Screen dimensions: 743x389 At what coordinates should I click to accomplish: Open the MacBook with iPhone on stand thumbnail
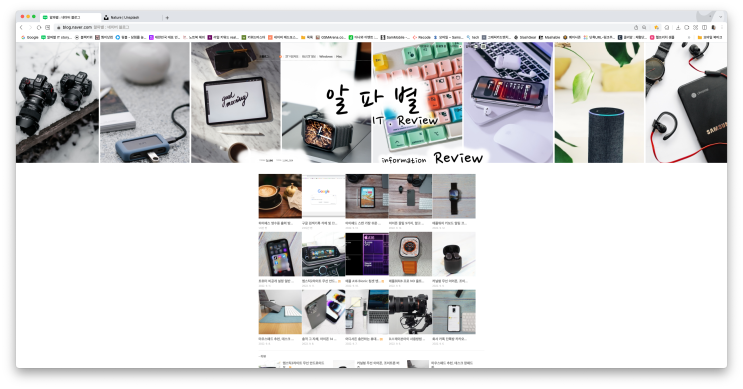click(367, 312)
